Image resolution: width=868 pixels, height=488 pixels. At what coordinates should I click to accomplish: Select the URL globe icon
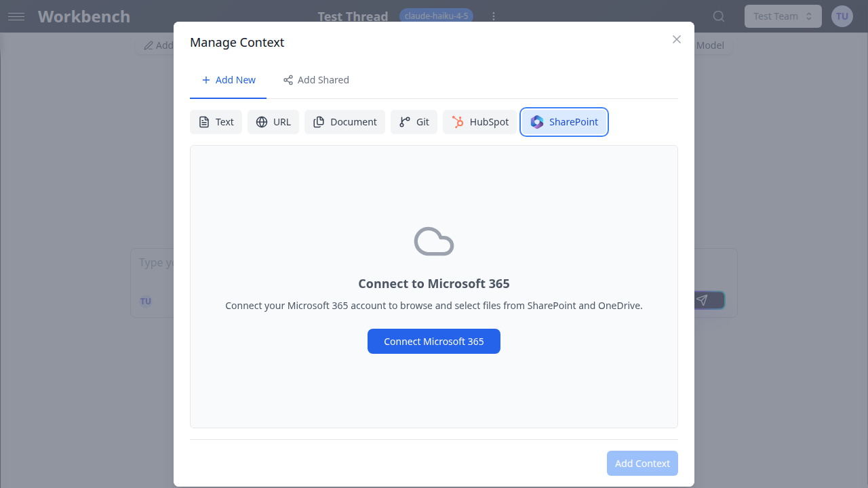pyautogui.click(x=262, y=121)
